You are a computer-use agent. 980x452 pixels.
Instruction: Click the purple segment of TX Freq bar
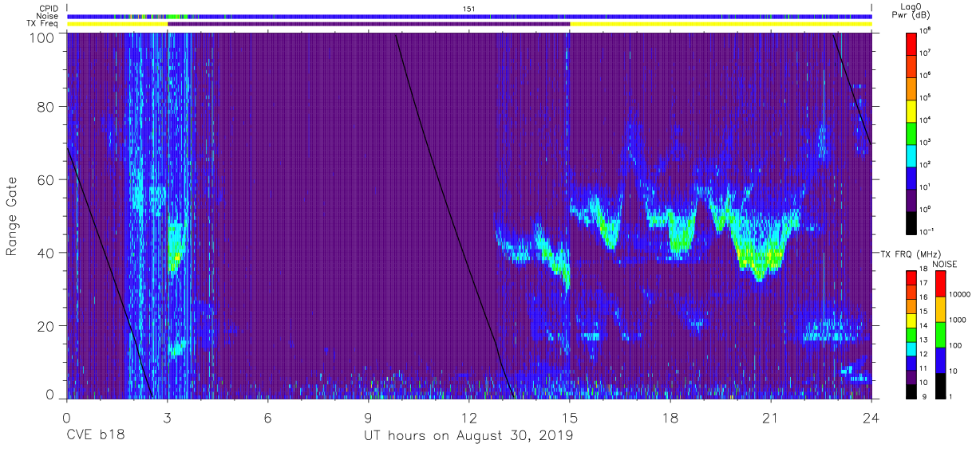click(369, 24)
